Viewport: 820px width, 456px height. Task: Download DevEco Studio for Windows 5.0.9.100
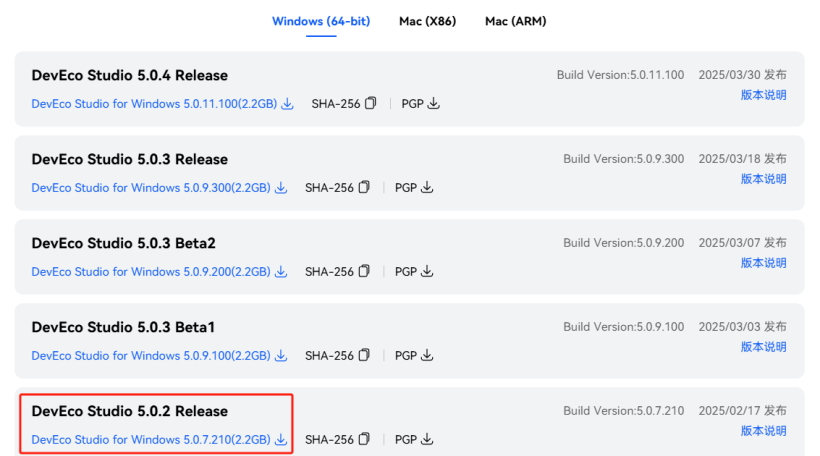click(x=159, y=356)
